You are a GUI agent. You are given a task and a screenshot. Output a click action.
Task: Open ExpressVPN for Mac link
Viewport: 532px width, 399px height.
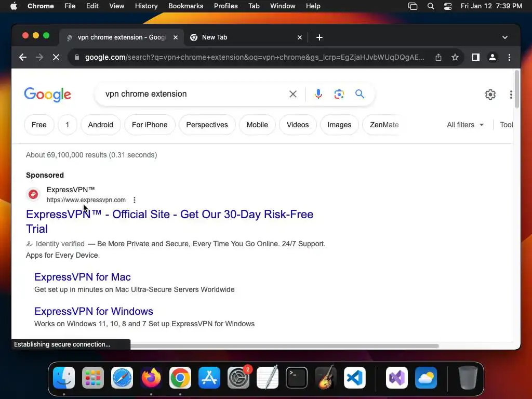(83, 277)
